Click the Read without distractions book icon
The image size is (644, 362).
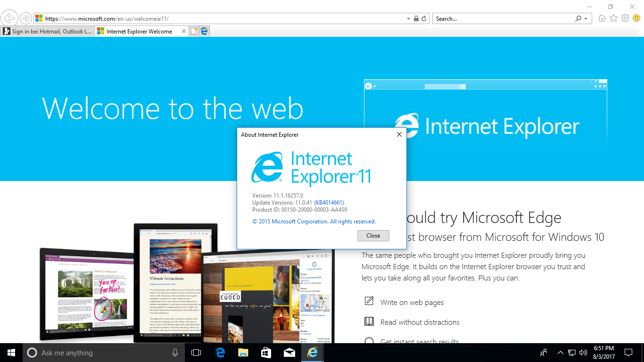click(369, 321)
